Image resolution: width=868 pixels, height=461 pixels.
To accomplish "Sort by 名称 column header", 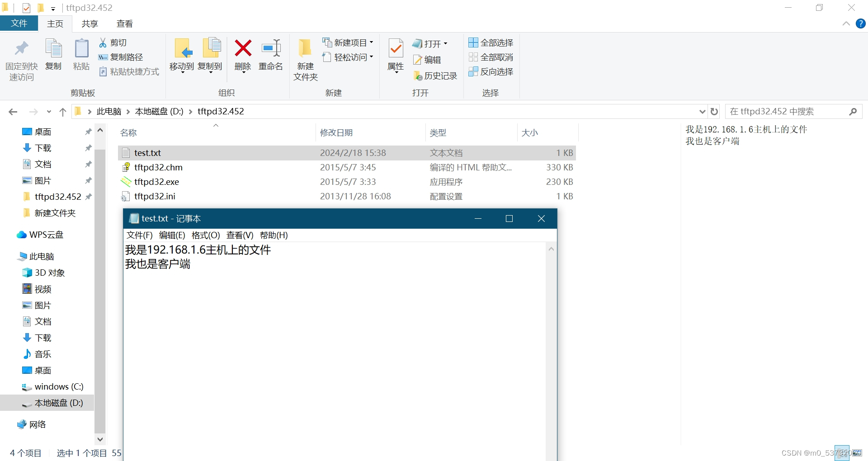I will (216, 132).
